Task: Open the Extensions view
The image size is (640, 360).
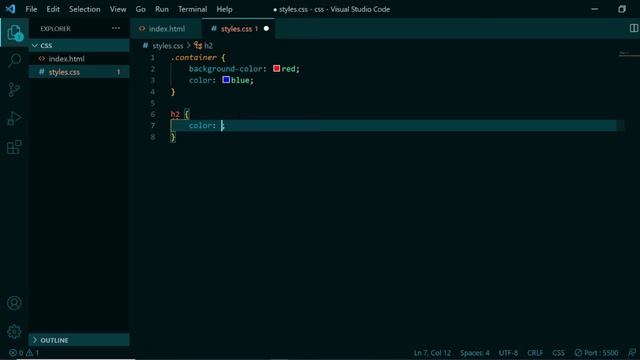Action: coord(14,147)
